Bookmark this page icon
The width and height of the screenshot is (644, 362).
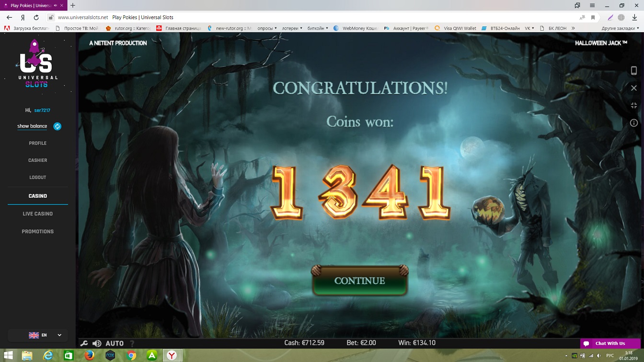593,17
